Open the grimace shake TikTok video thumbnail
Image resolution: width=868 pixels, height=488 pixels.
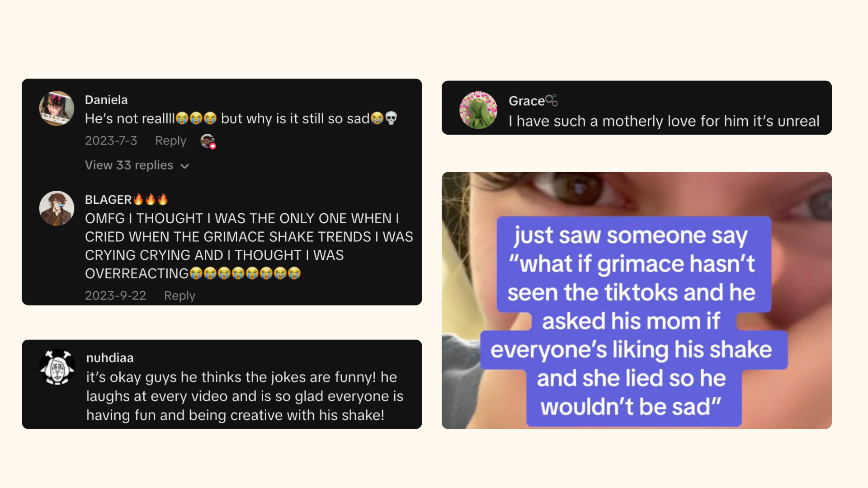click(637, 300)
